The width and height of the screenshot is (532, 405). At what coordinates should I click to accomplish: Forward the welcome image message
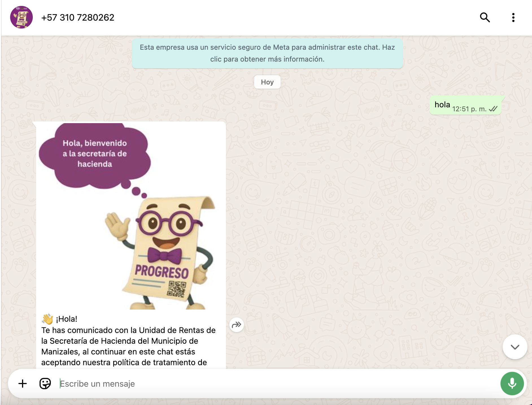[x=237, y=325]
